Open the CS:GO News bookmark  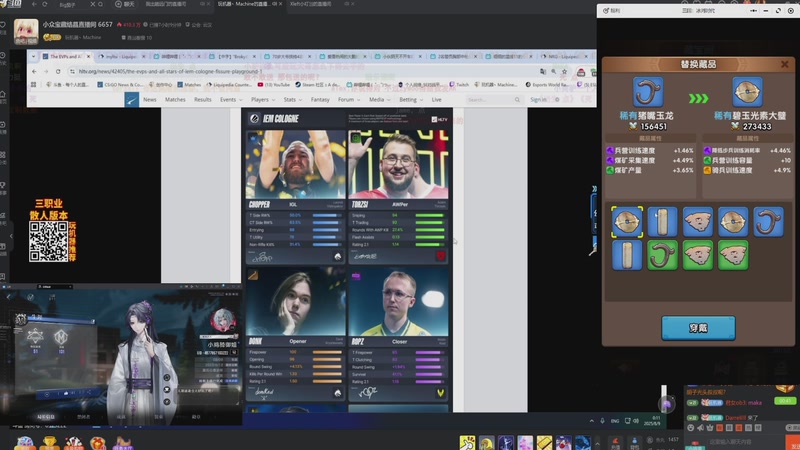coord(120,85)
